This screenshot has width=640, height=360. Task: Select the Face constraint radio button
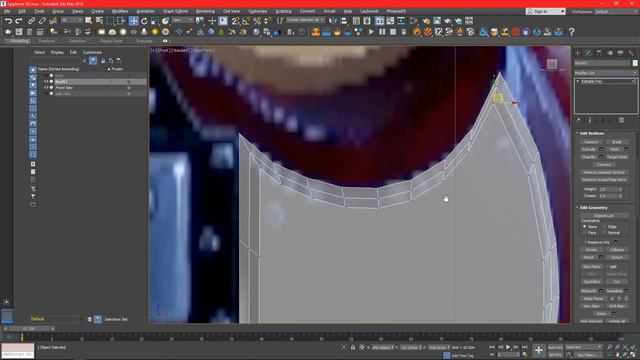click(x=584, y=232)
